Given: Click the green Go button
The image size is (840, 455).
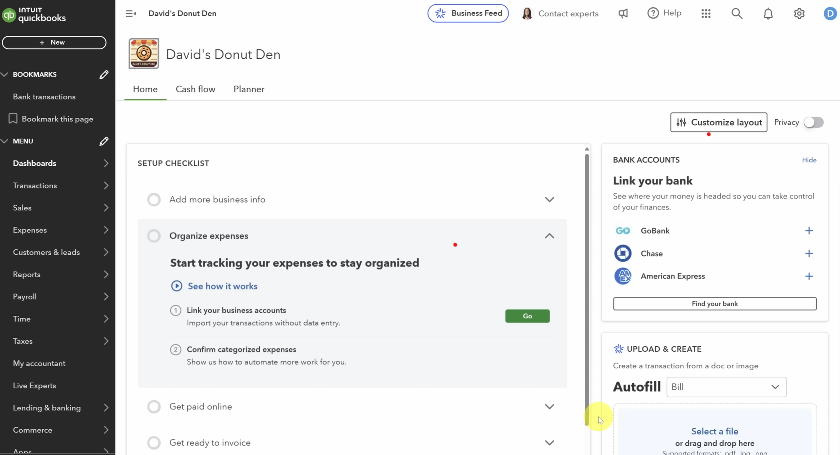Looking at the screenshot, I should click(527, 316).
